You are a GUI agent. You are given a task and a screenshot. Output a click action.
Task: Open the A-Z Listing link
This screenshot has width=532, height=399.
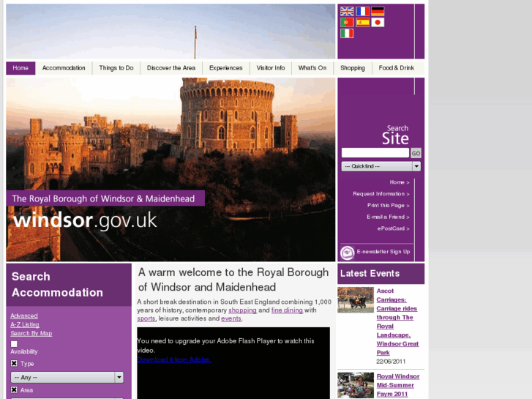point(25,324)
